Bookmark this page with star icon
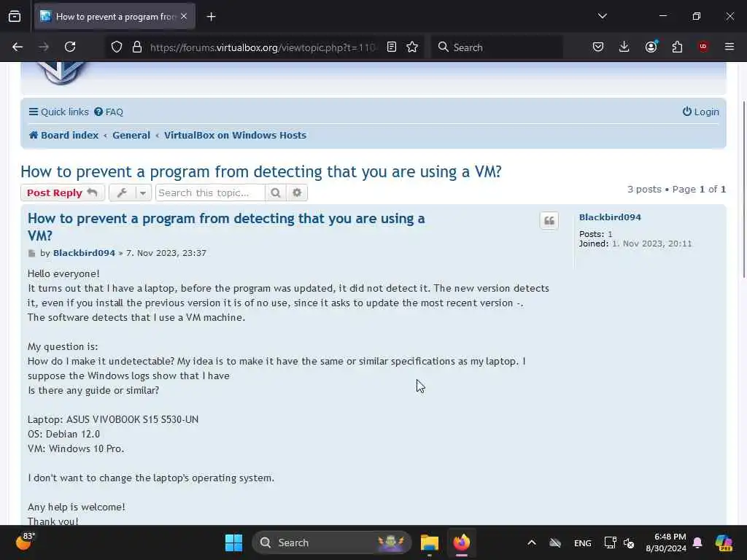 point(412,47)
